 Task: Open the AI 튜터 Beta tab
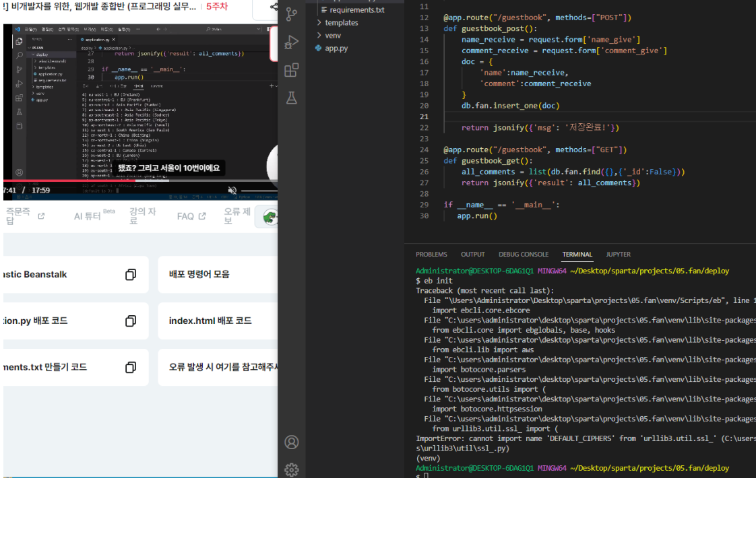pyautogui.click(x=94, y=215)
